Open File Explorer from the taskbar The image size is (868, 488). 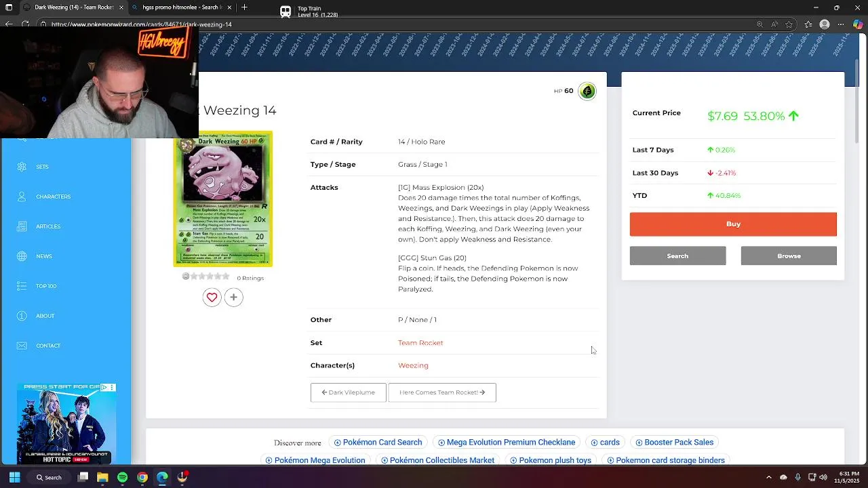102,477
